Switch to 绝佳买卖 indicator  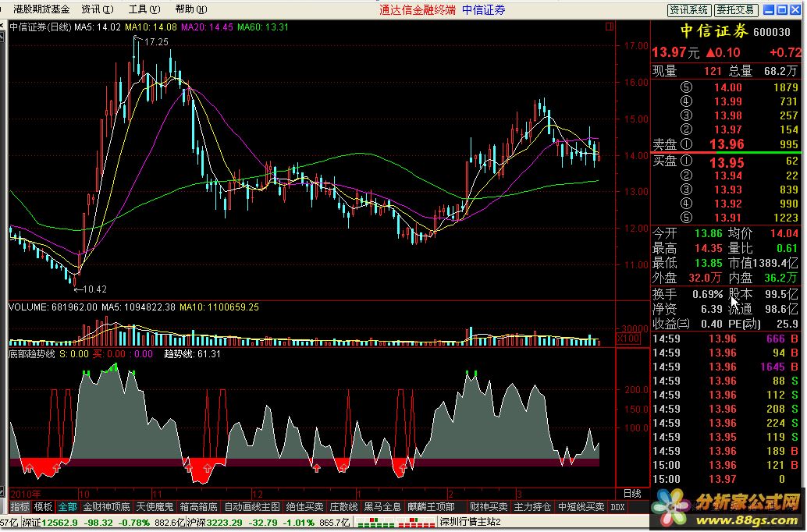pyautogui.click(x=304, y=507)
